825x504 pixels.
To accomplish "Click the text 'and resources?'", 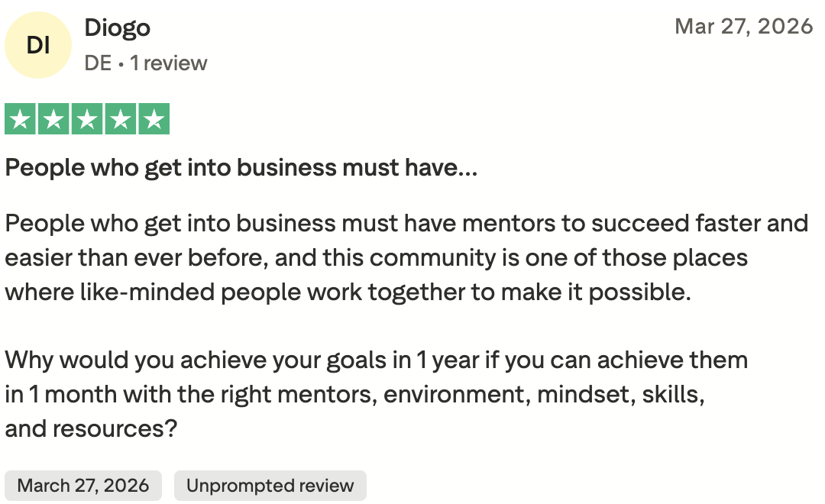I will tap(91, 428).
